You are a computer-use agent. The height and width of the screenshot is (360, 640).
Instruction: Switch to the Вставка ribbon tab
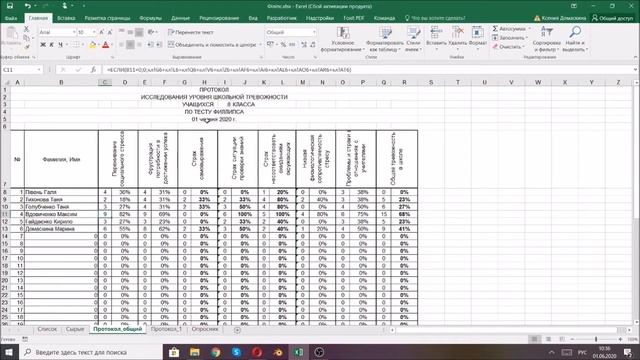pyautogui.click(x=66, y=18)
